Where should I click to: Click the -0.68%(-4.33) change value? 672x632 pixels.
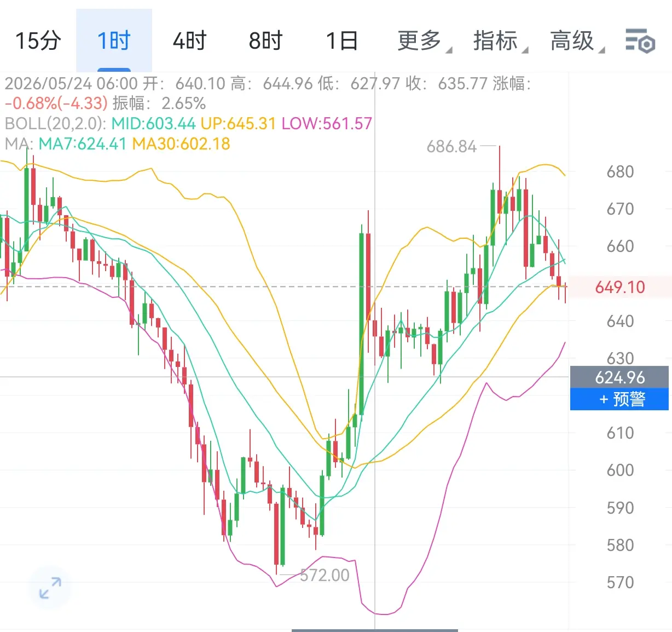(56, 103)
